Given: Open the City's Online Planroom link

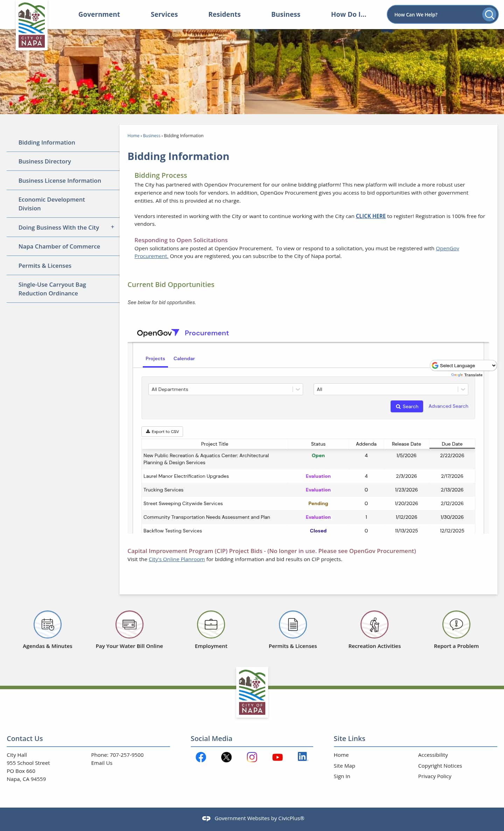Looking at the screenshot, I should tap(177, 559).
